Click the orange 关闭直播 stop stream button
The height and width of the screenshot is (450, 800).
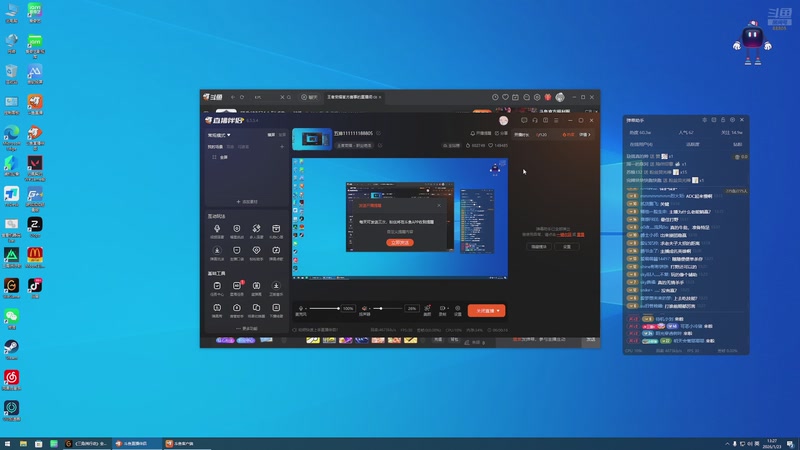[487, 311]
